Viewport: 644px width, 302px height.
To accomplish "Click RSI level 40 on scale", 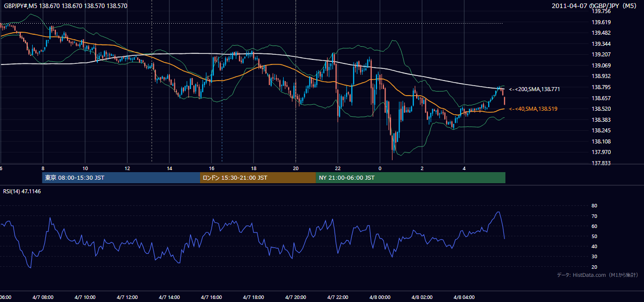I will point(594,246).
